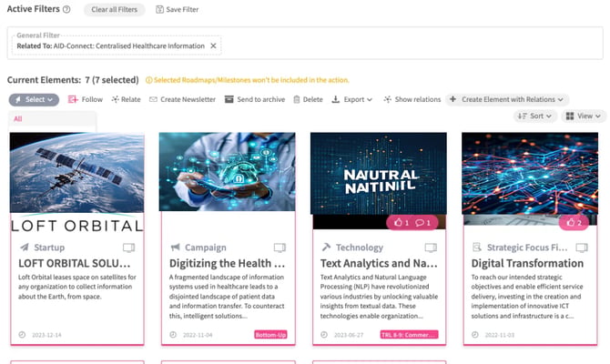610x364 pixels.
Task: Show relations of selected elements
Action: pos(412,99)
